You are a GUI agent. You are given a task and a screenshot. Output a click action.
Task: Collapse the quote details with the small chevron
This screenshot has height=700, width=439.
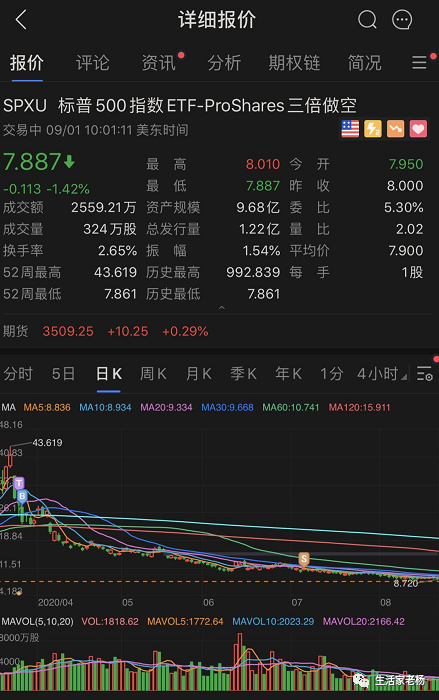pyautogui.click(x=222, y=307)
